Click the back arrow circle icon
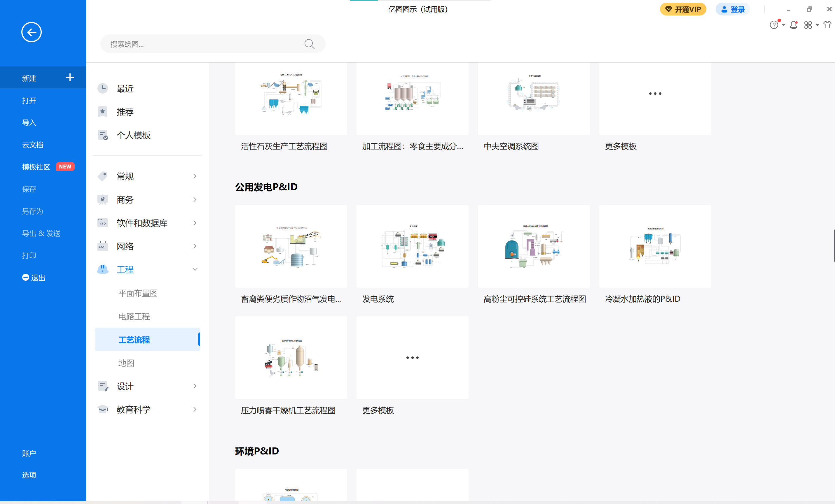This screenshot has height=504, width=835. tap(32, 32)
